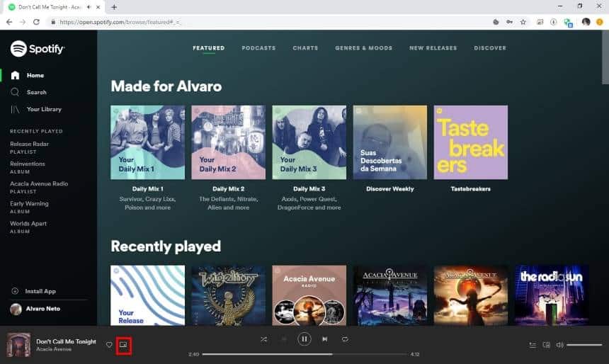Screen dimensions: 609x364
Task: Select the Featured tab
Action: [209, 48]
